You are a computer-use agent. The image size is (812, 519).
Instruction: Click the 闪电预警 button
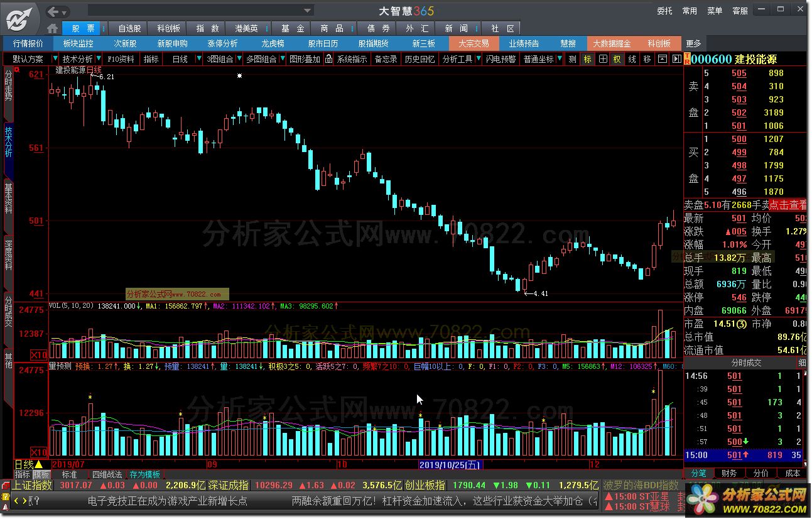(501, 59)
